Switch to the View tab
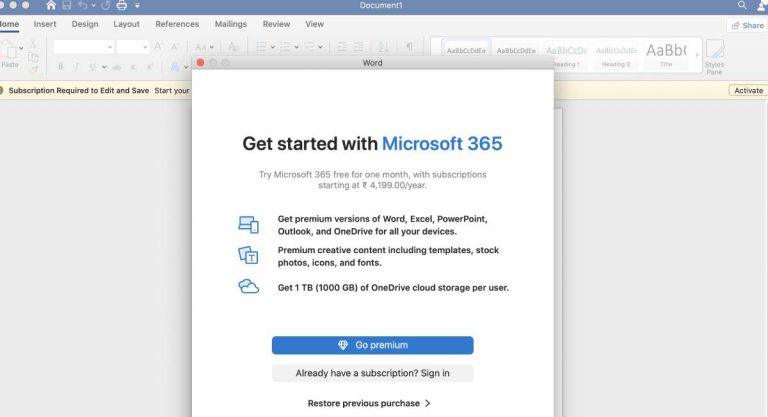Screen dimensions: 768x417 pyautogui.click(x=314, y=24)
